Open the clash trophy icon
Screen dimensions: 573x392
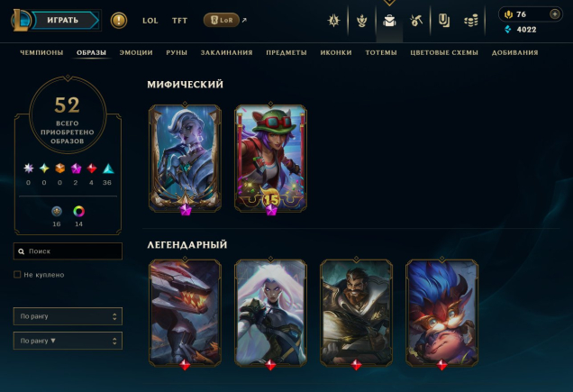362,21
